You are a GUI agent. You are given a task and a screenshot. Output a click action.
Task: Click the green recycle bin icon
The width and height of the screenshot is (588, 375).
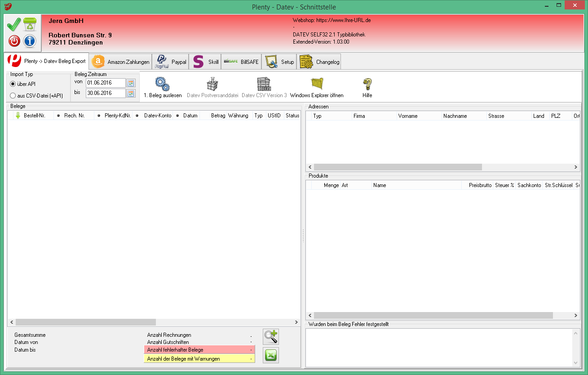[x=30, y=24]
